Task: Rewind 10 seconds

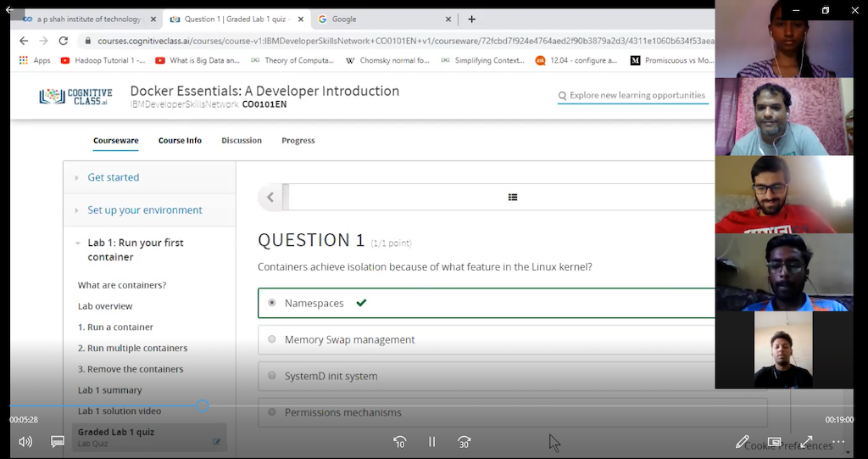Action: pos(400,442)
